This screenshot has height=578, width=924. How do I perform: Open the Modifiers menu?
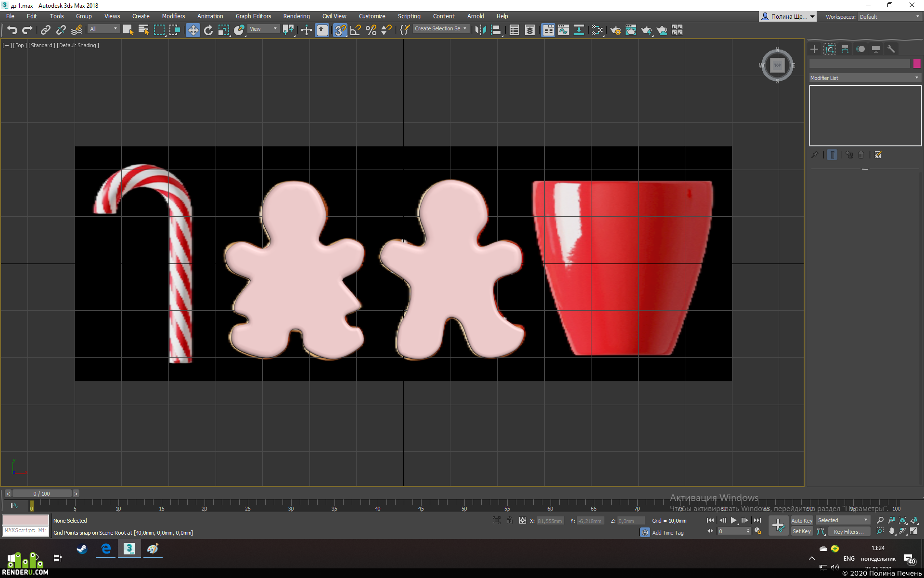point(173,16)
